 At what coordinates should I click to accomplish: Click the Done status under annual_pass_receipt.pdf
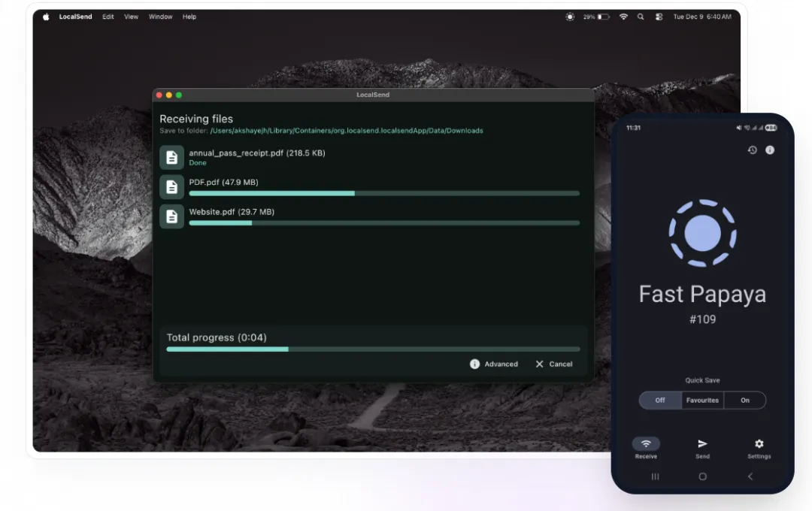click(197, 162)
